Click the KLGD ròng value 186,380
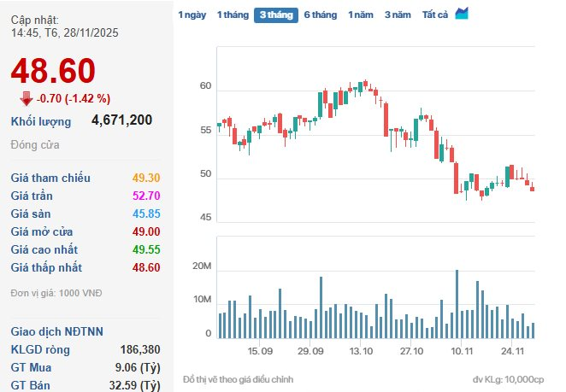The height and width of the screenshot is (392, 566). pos(136,349)
